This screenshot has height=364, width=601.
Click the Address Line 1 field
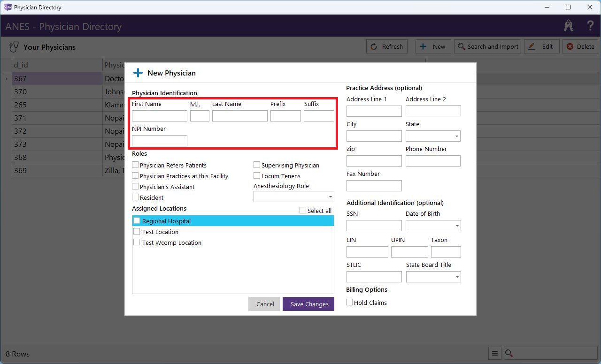pos(374,111)
